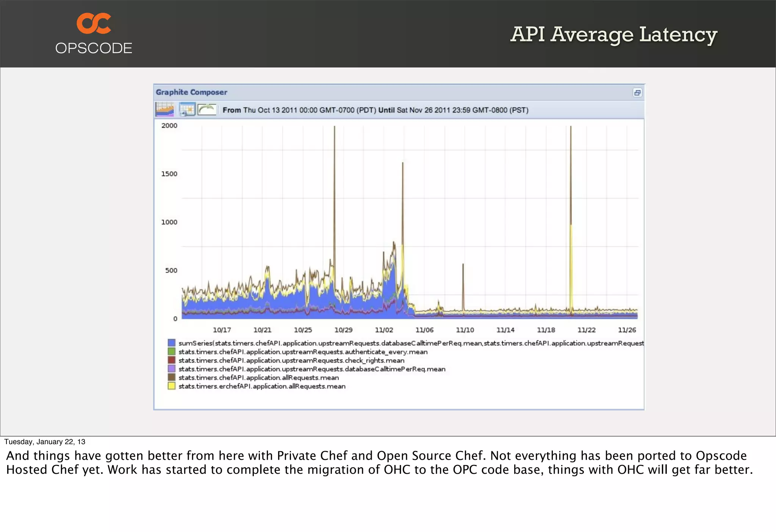
Task: Click the 1500 y-axis label
Action: pyautogui.click(x=169, y=174)
